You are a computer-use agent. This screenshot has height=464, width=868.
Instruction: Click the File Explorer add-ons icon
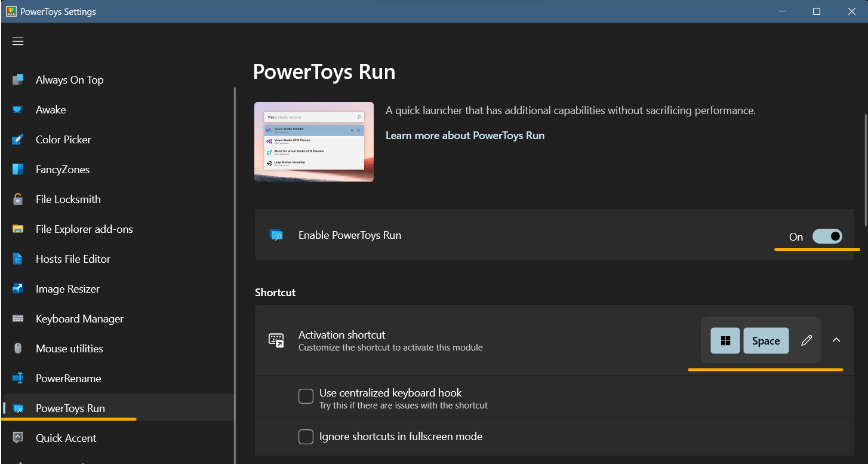point(18,229)
